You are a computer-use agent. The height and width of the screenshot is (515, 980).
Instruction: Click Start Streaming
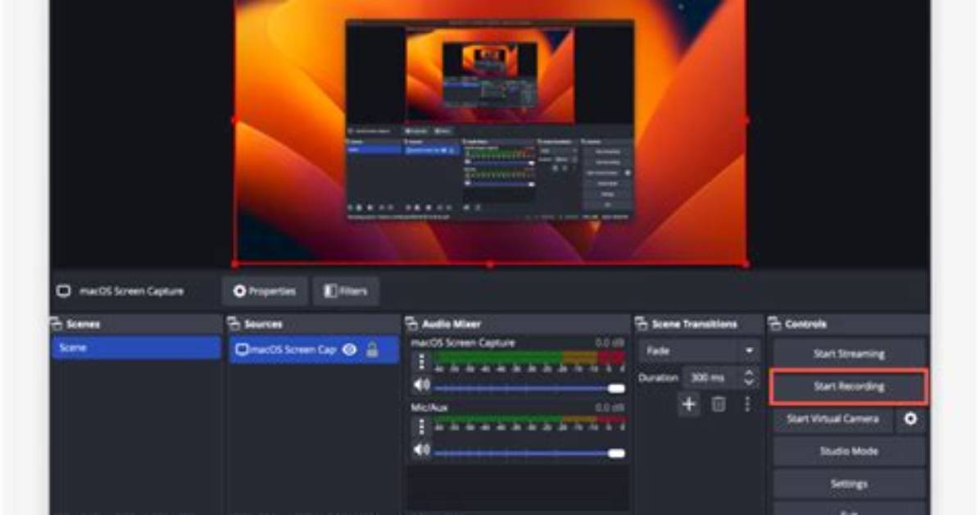point(849,353)
